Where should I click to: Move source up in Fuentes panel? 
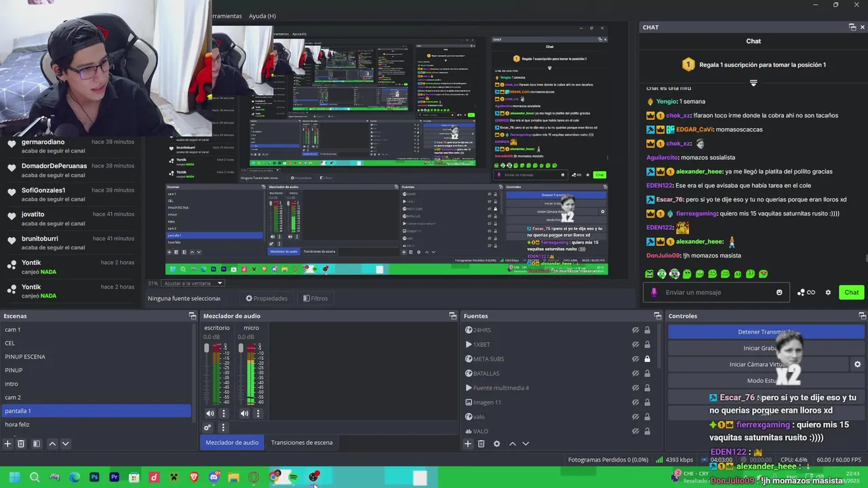click(513, 443)
